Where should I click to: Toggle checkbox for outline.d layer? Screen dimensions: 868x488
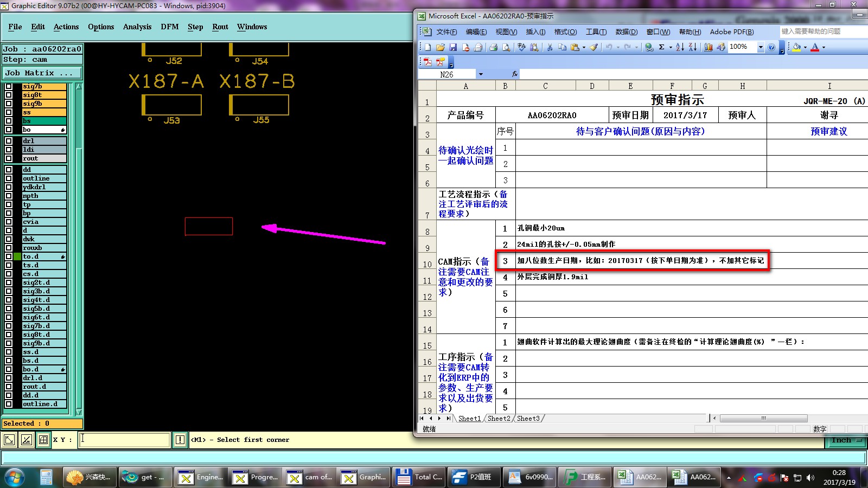click(x=9, y=404)
